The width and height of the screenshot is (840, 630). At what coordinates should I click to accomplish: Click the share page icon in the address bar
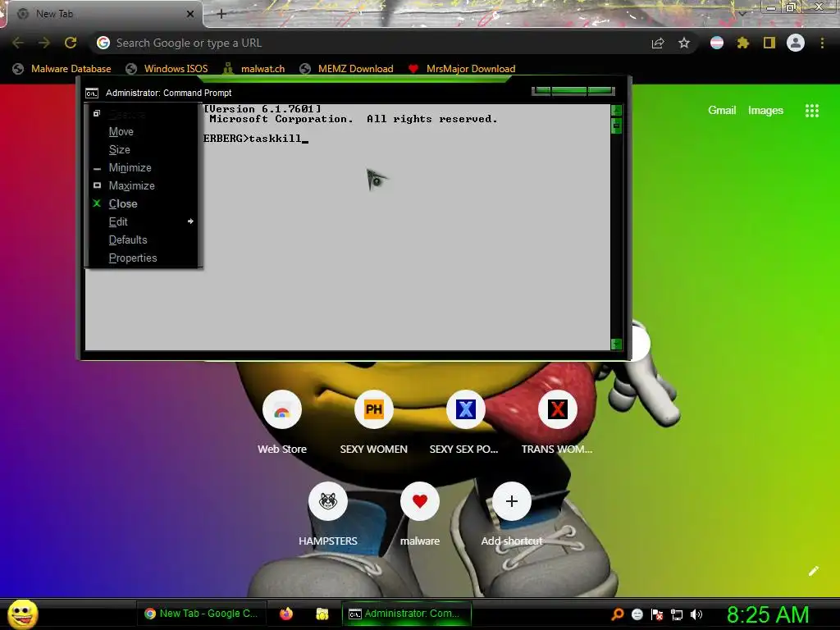[x=658, y=43]
